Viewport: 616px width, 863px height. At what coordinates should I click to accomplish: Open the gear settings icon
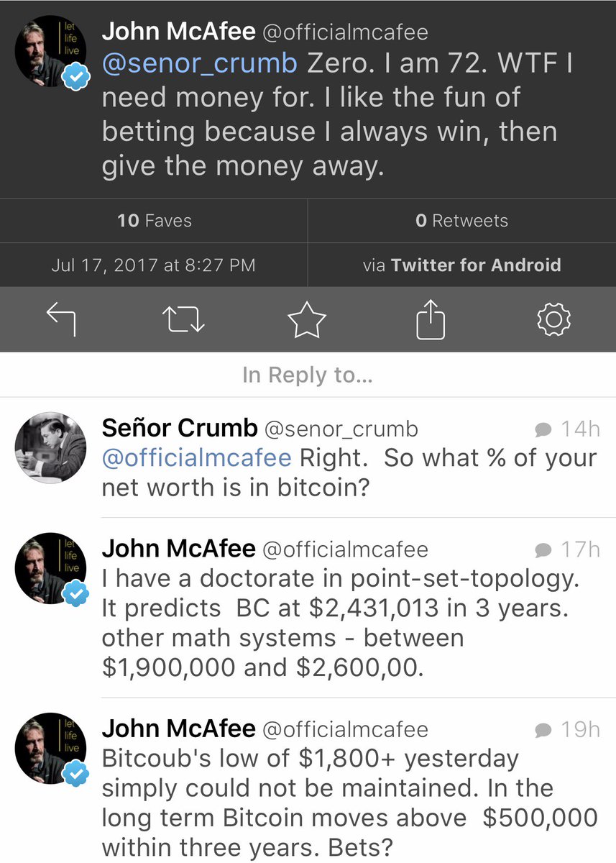pos(553,319)
